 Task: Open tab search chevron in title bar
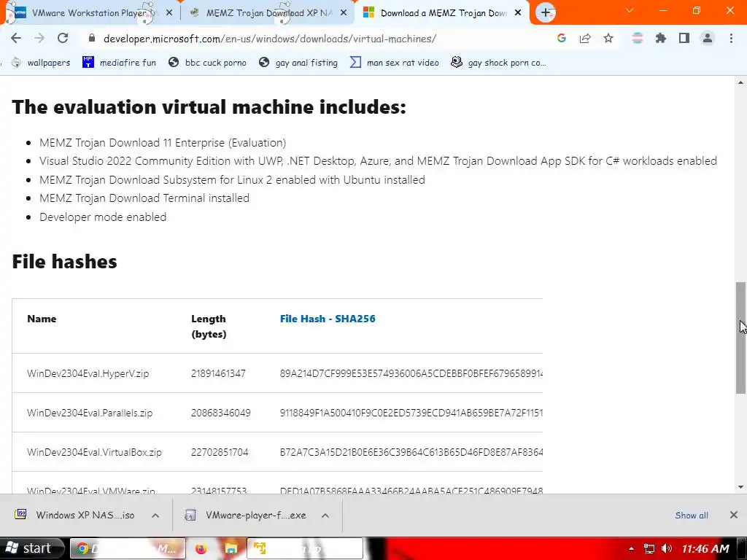click(630, 10)
